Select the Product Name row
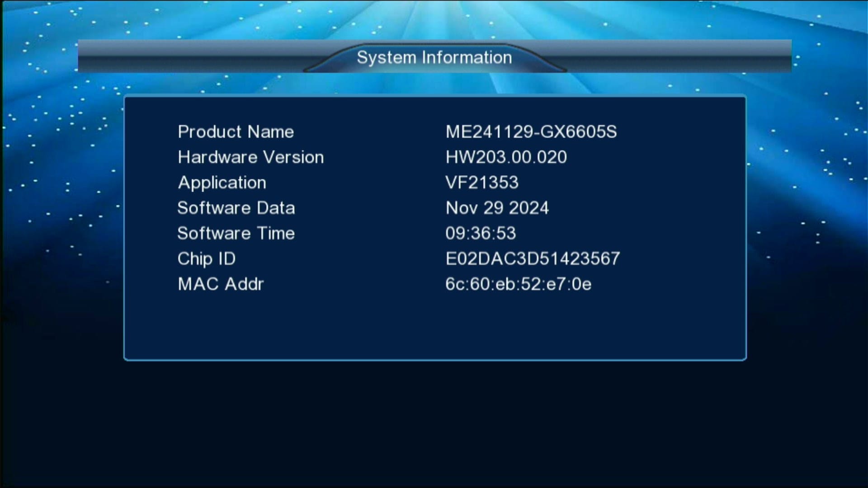Viewport: 868px width, 488px height. [x=236, y=131]
